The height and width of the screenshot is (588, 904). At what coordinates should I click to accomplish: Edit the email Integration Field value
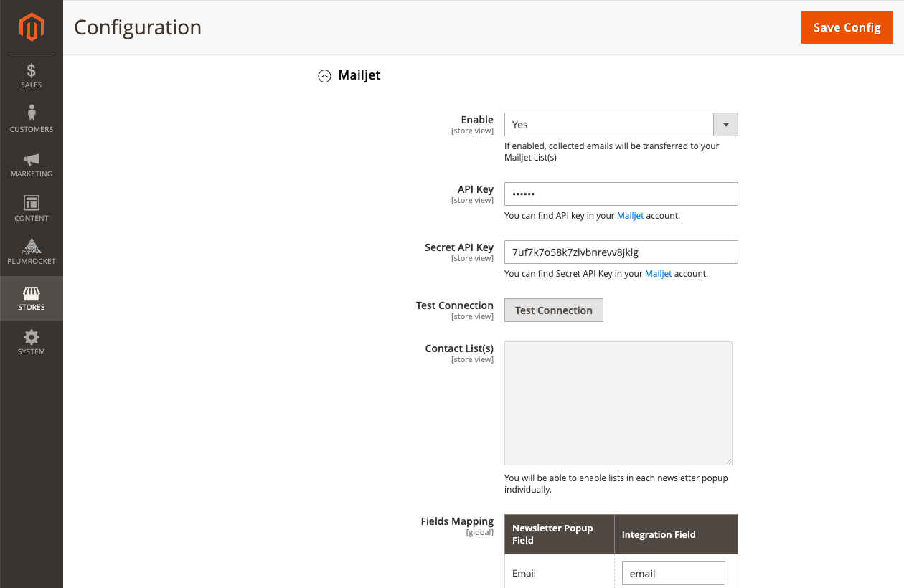click(673, 573)
